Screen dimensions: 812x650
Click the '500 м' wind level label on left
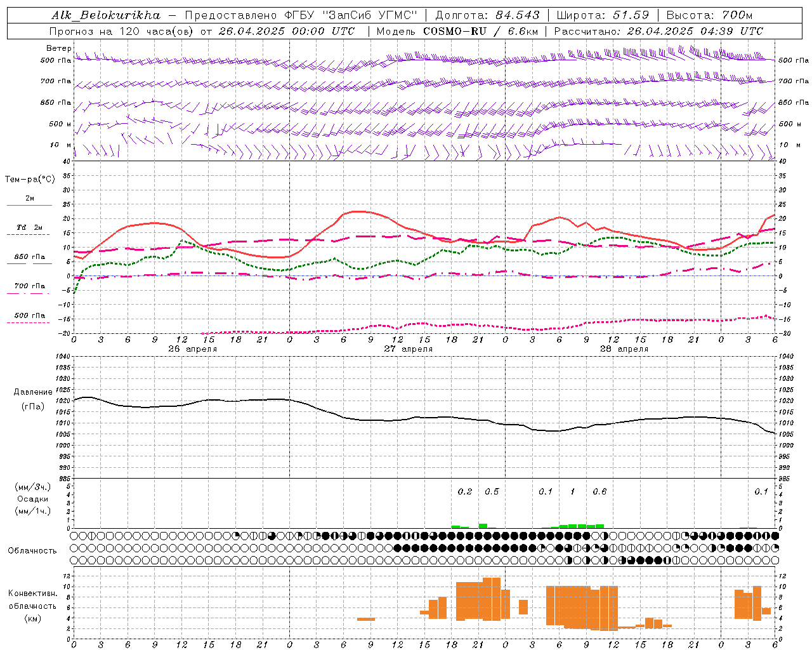60,124
